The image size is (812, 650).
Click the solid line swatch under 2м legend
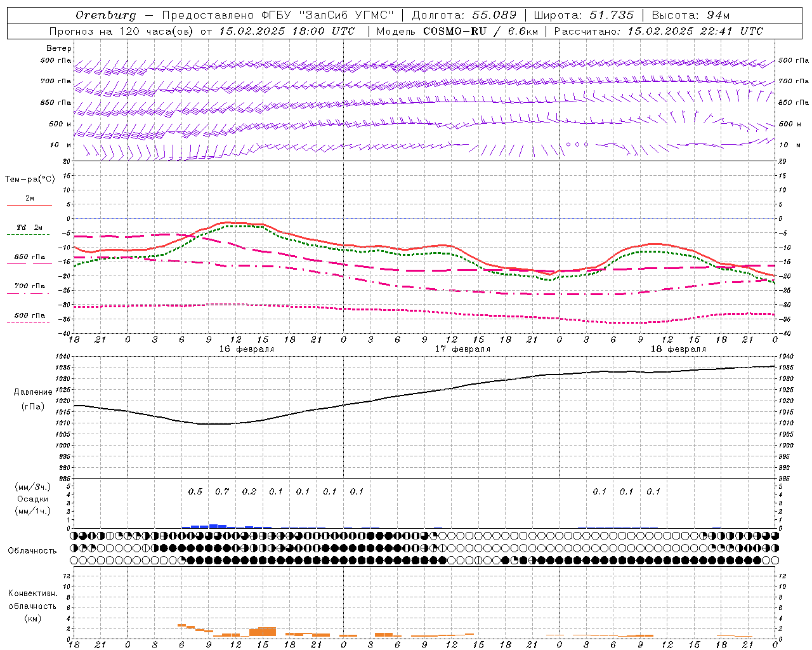coord(29,205)
